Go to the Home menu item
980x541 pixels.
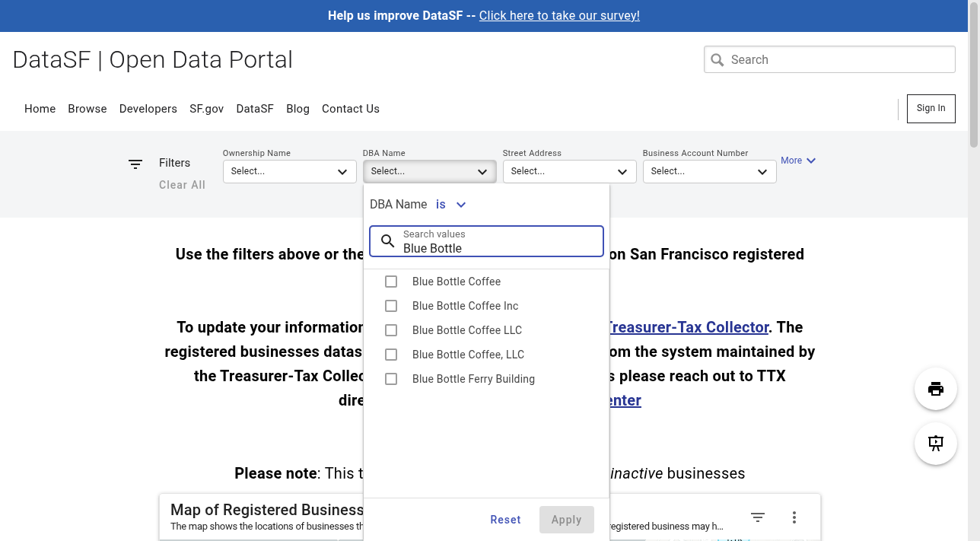[x=40, y=109]
